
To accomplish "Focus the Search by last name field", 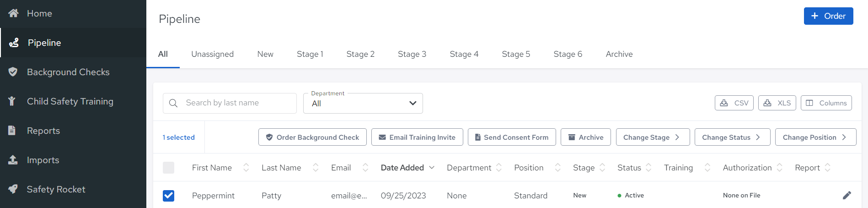I will [230, 103].
